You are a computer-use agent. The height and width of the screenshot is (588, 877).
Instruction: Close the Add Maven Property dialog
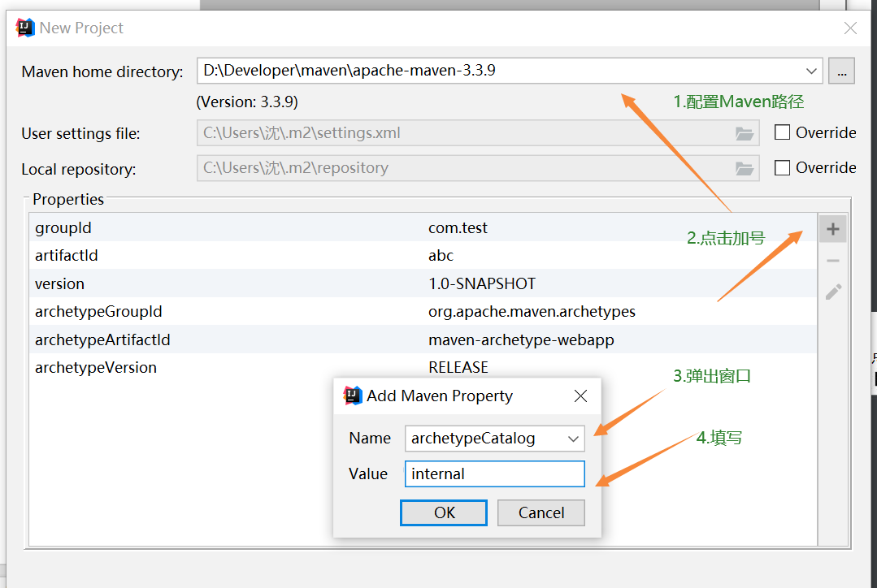(x=580, y=396)
